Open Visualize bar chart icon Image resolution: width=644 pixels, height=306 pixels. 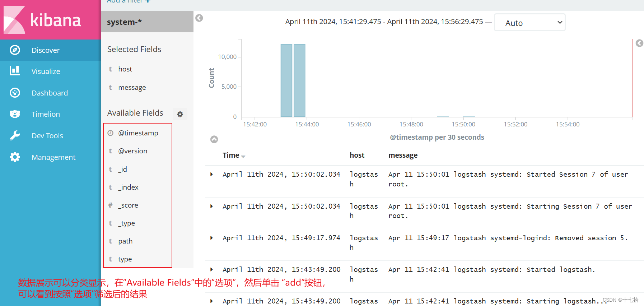[15, 71]
